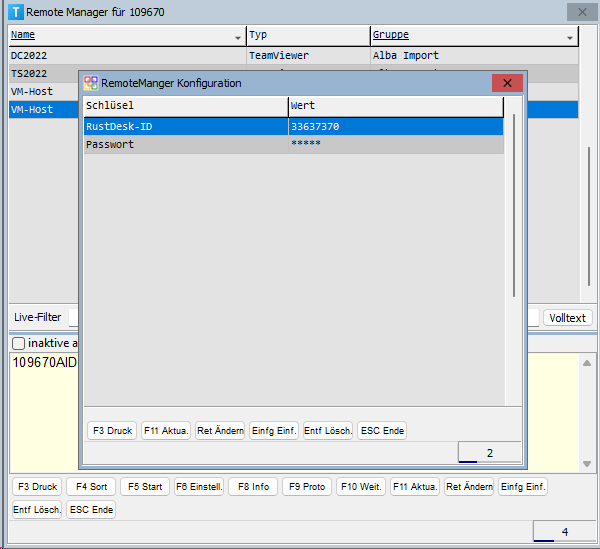Close the RemoteManger Konfiguration dialog
600x549 pixels.
[x=507, y=83]
